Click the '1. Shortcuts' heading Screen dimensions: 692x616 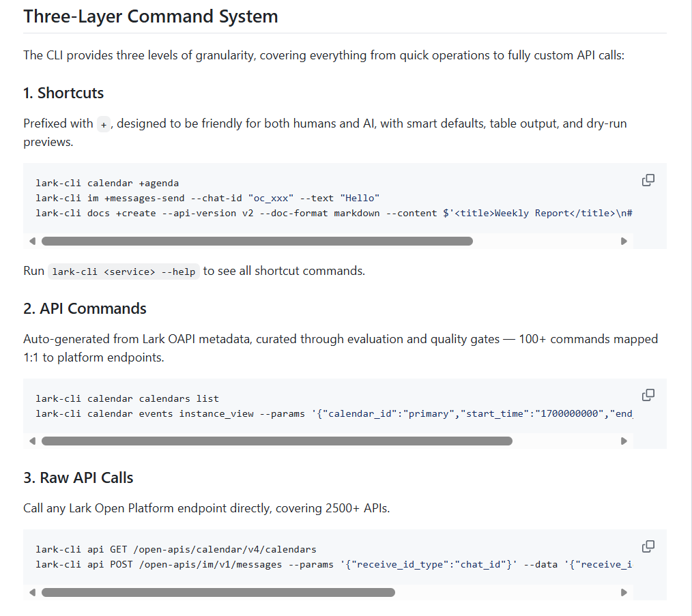[x=63, y=93]
